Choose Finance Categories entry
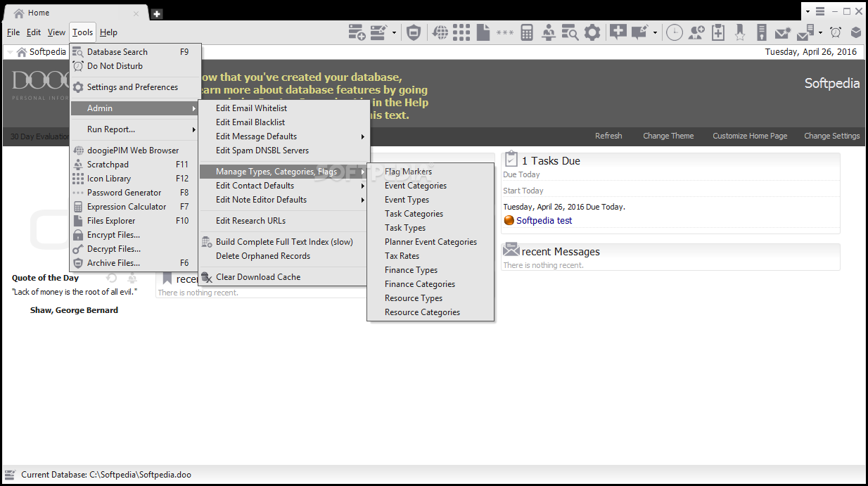 430,284
